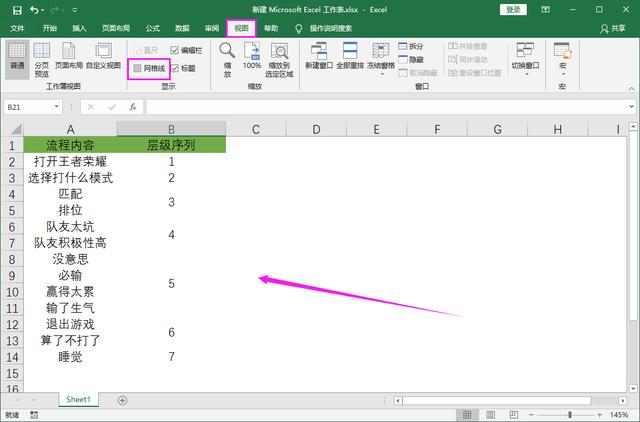
Task: Open the 数据 ribbon tab
Action: point(182,28)
